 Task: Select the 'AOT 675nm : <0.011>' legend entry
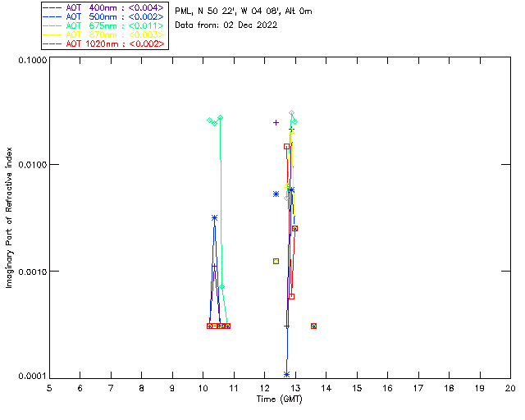[104, 25]
